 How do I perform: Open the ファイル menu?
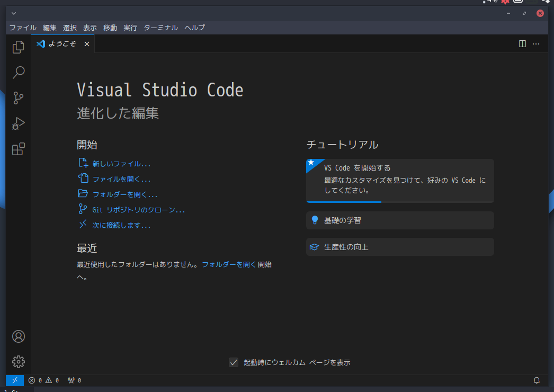point(23,28)
